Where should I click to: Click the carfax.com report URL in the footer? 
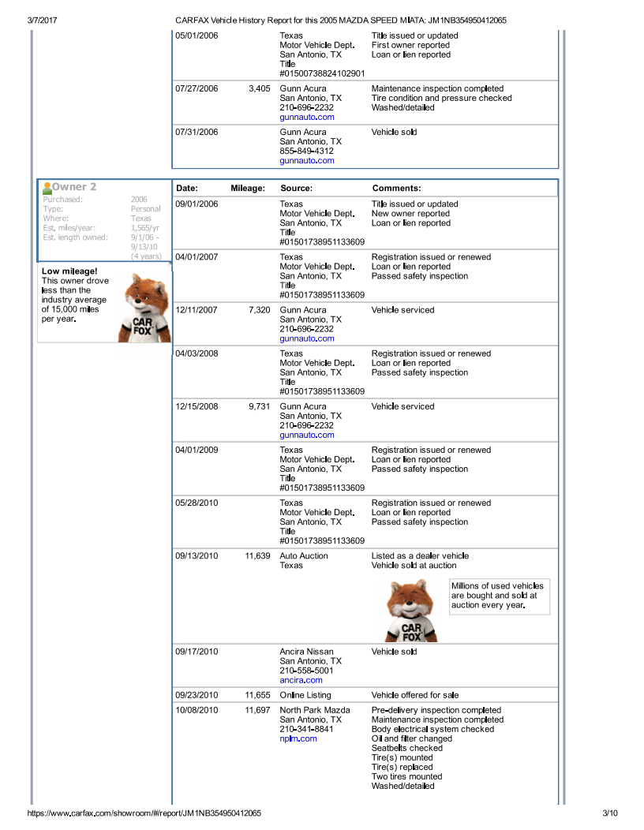[144, 813]
